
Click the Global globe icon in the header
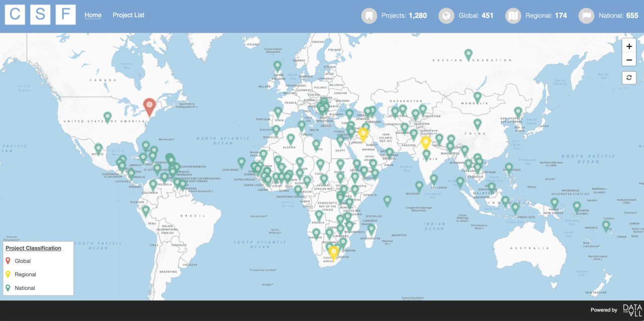click(446, 16)
